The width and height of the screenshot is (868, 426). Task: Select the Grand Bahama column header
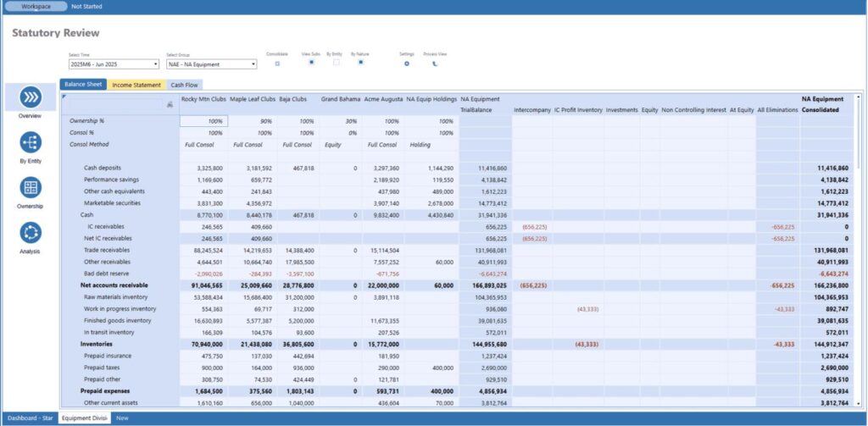point(341,99)
